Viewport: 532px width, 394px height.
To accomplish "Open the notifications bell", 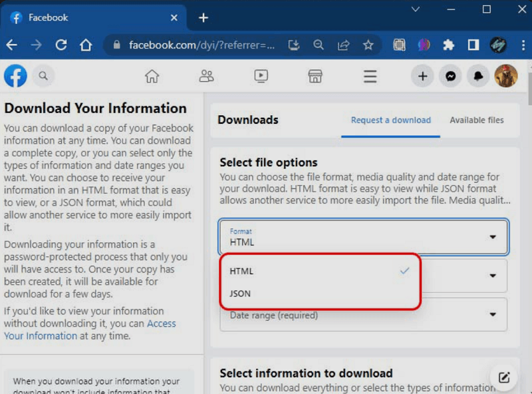I will pyautogui.click(x=478, y=76).
